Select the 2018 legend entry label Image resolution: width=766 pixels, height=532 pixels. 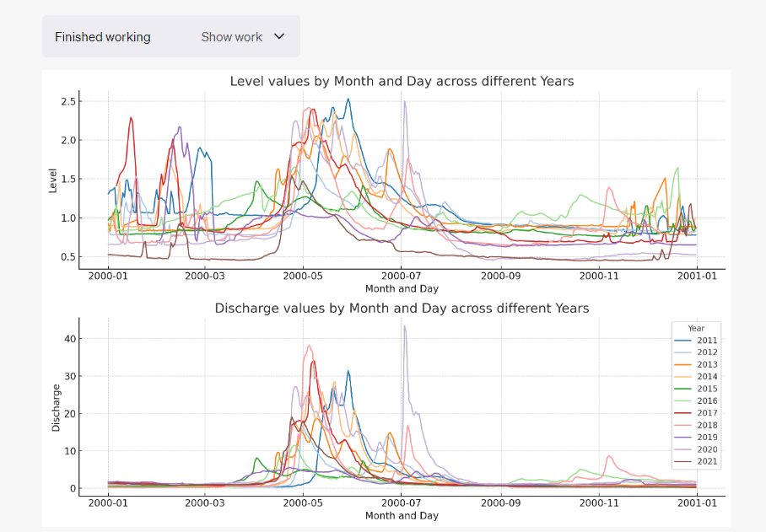click(x=707, y=426)
